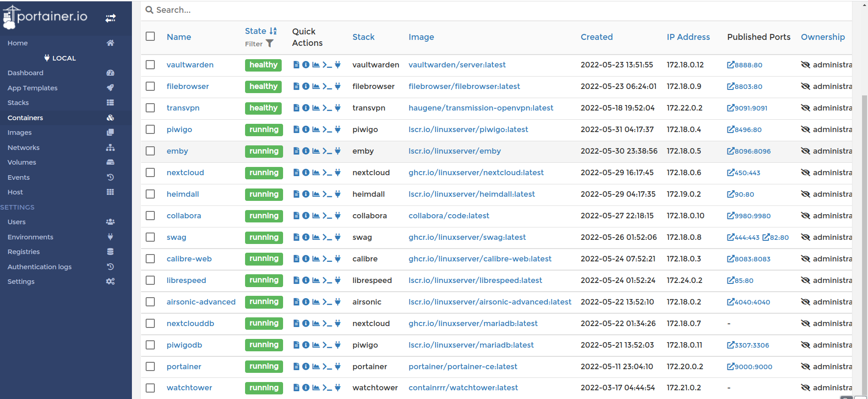Open stats chart icon for watchtower
This screenshot has height=399, width=868.
point(316,388)
